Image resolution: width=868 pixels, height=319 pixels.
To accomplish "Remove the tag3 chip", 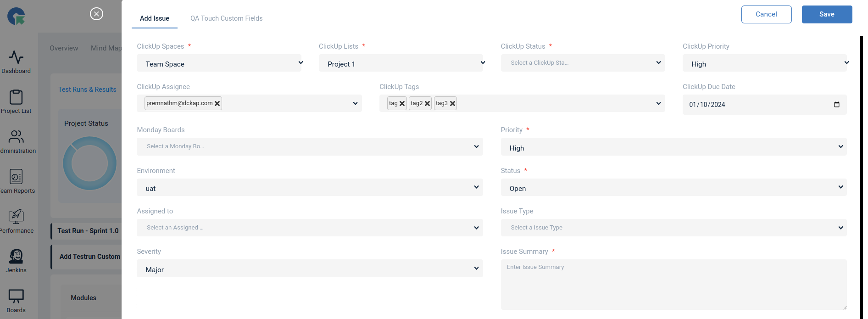I will (452, 104).
